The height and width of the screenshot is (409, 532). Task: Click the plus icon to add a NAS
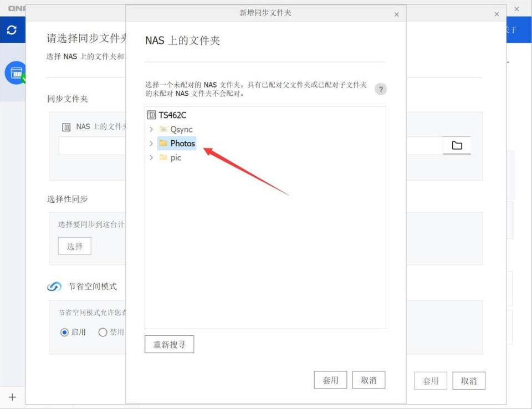click(12, 397)
